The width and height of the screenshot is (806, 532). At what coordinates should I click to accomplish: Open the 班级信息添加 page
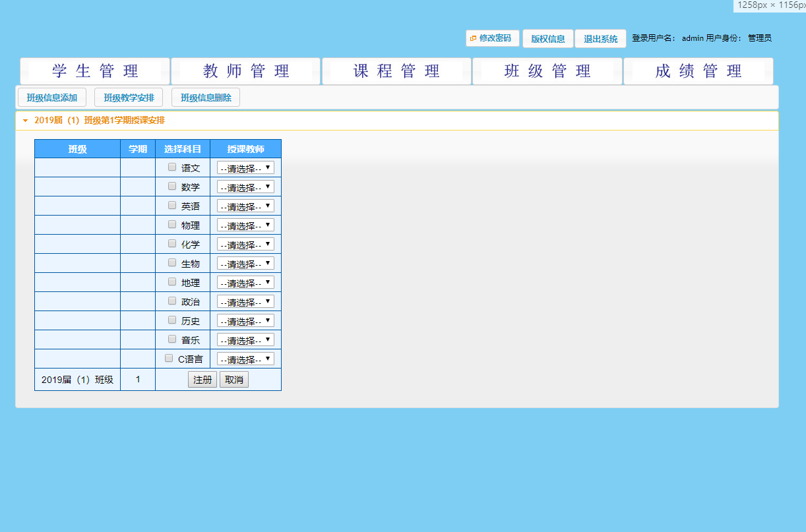pos(52,98)
